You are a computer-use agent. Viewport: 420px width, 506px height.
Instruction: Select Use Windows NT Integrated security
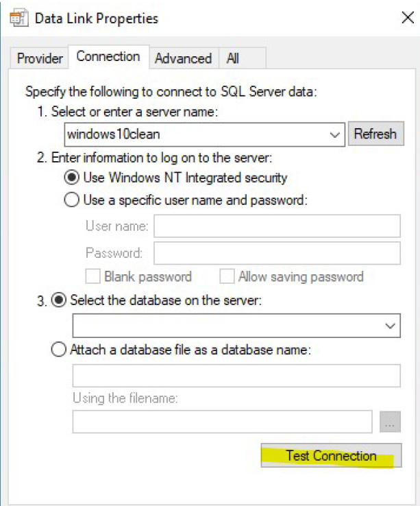coord(72,178)
